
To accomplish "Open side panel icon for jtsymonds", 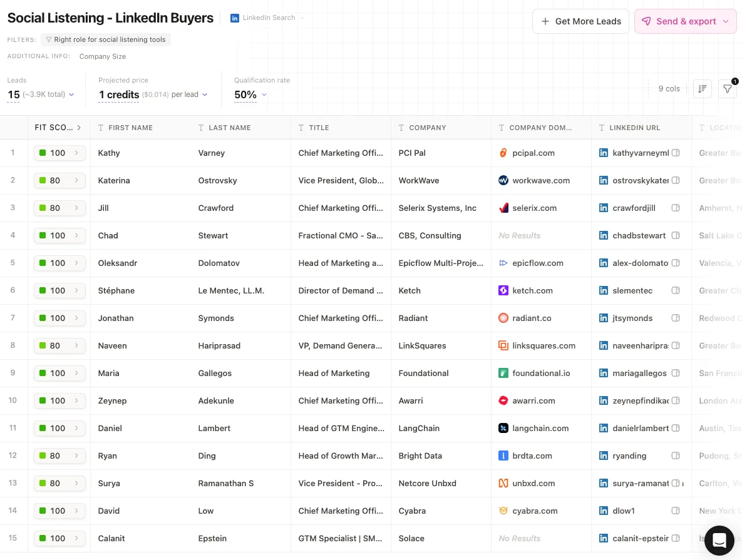I will click(x=676, y=318).
